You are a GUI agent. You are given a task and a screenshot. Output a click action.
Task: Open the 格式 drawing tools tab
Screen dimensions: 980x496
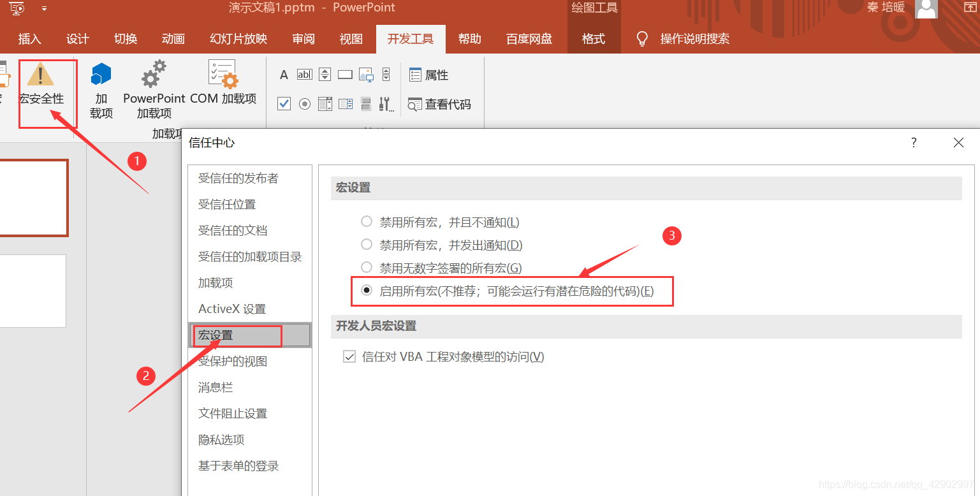point(594,39)
